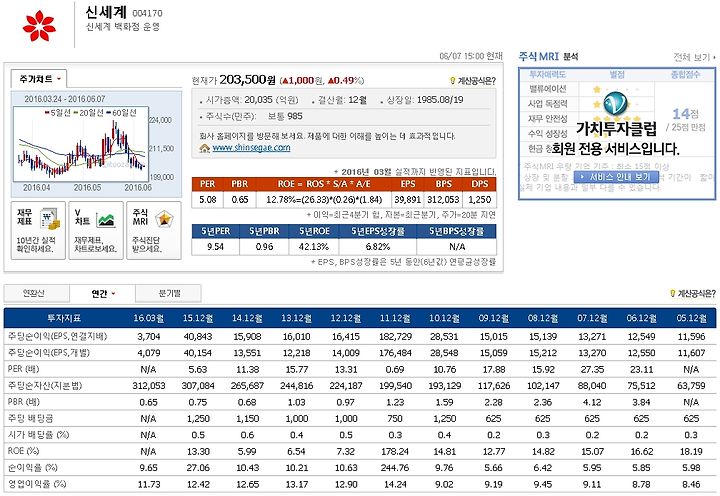
Task: Click the 투자지표 table header
Action: click(64, 318)
